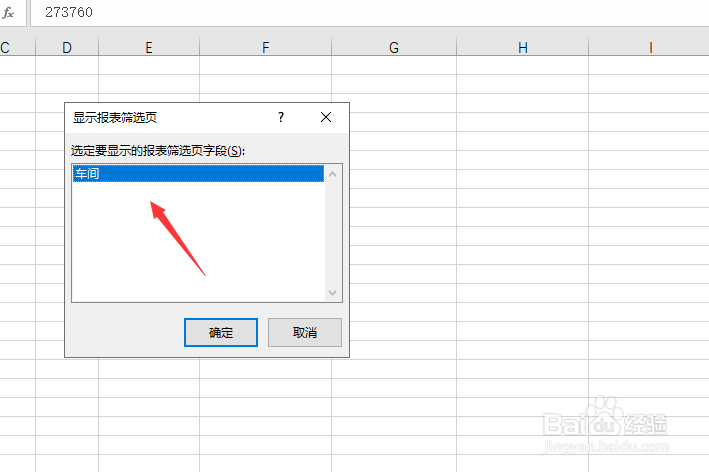Click the dialog help question mark icon

pyautogui.click(x=281, y=118)
